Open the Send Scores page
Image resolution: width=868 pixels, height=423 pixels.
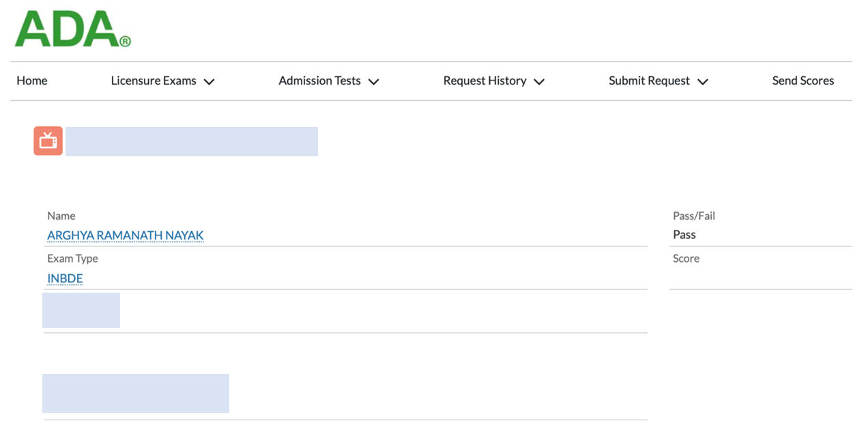tap(802, 81)
